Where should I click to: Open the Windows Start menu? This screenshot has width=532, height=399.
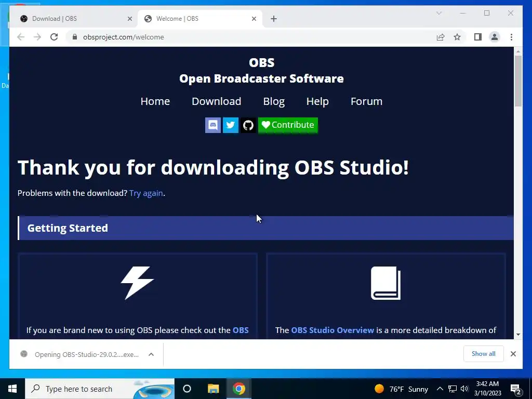(x=12, y=389)
